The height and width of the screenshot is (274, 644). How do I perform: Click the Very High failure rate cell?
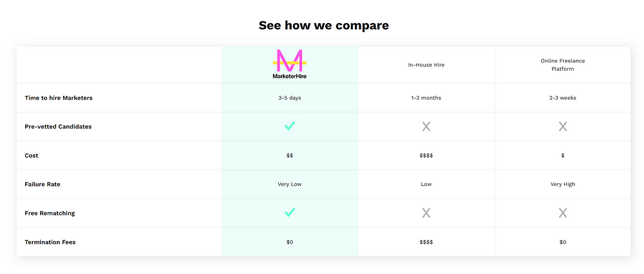[x=562, y=184]
